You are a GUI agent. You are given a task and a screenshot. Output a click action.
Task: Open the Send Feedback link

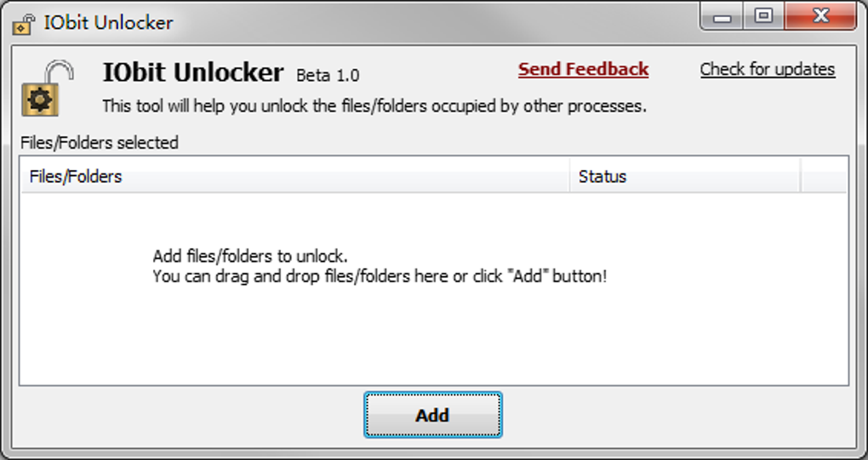[583, 70]
